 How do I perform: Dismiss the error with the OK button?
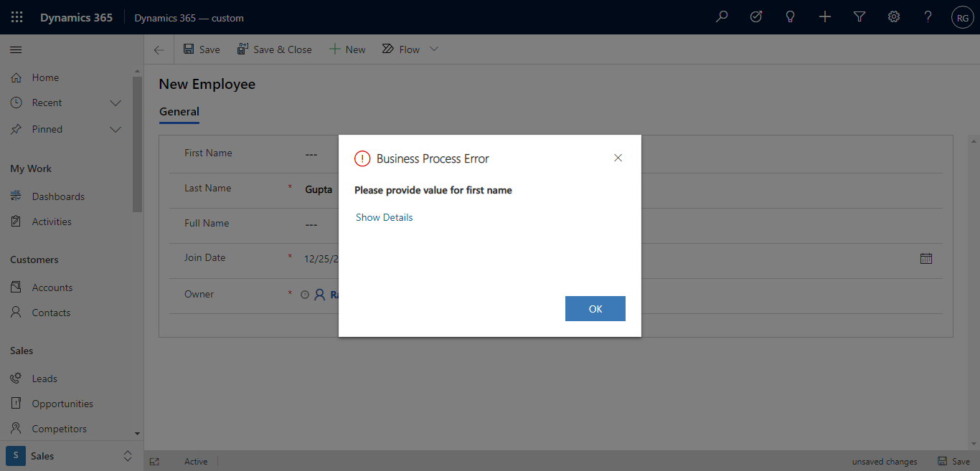tap(595, 308)
